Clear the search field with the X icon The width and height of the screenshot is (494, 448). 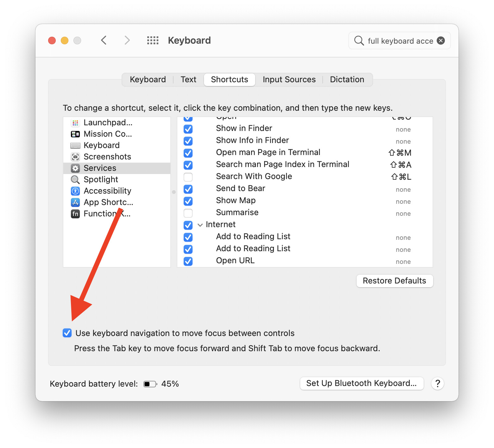tap(440, 40)
